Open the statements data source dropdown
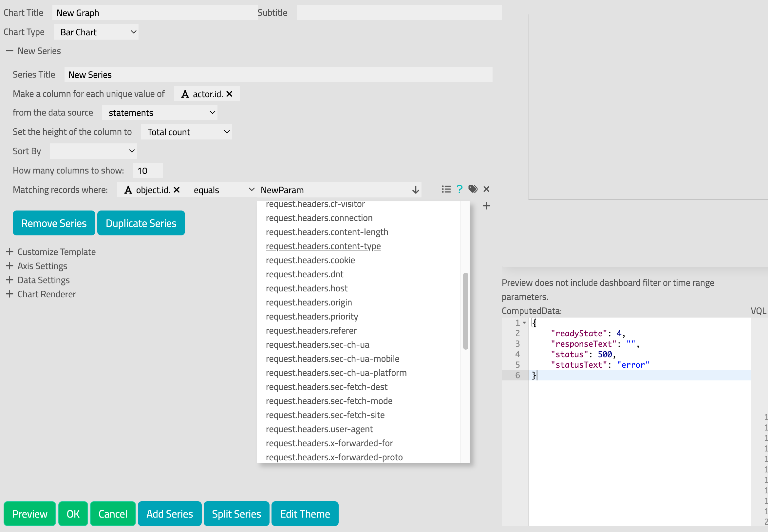Image resolution: width=768 pixels, height=532 pixels. click(x=160, y=113)
